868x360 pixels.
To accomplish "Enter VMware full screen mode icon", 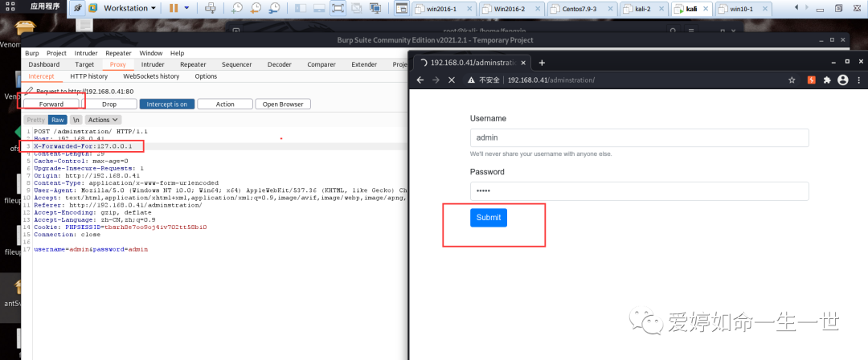I will pos(337,8).
